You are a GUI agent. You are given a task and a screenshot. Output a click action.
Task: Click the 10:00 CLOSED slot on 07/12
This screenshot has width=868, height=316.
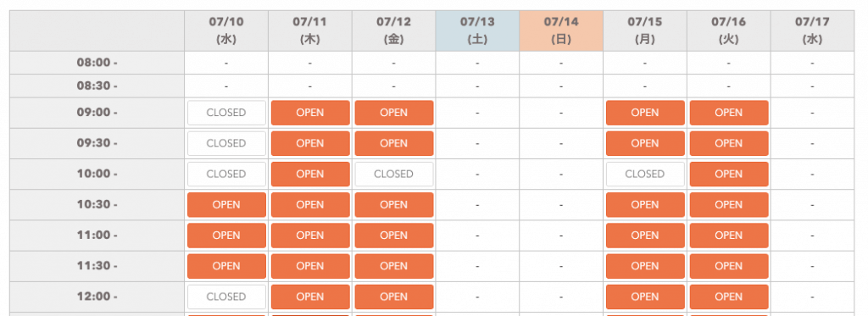(x=393, y=175)
